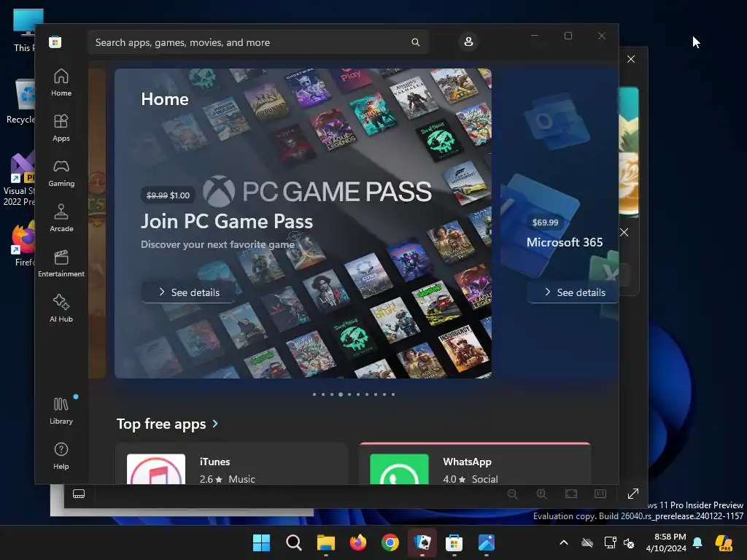Viewport: 747px width, 560px height.
Task: Open File Explorer from the taskbar
Action: (326, 542)
